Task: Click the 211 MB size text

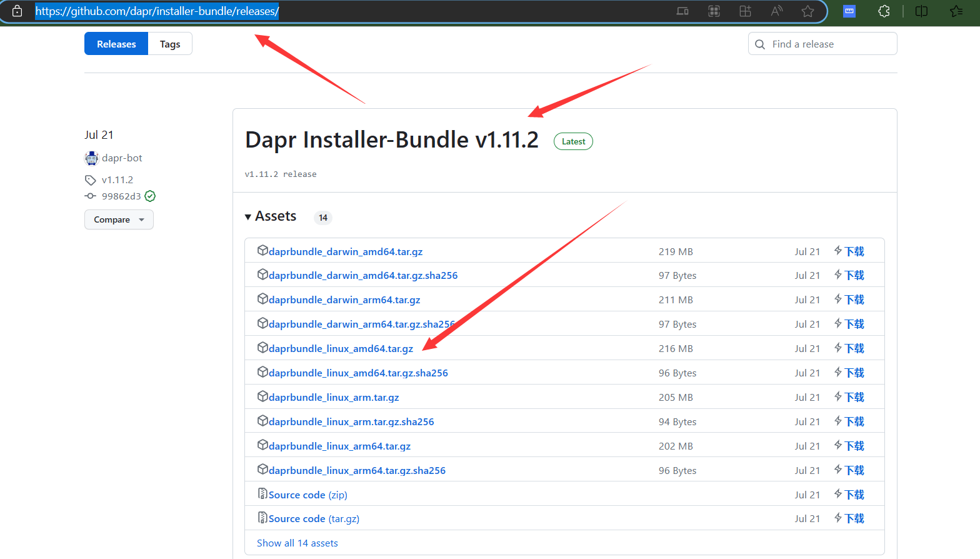Action: point(676,300)
